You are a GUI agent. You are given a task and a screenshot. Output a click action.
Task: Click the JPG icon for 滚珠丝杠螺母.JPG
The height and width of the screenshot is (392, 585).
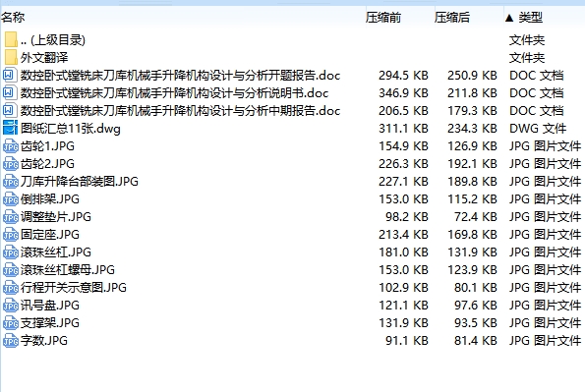[x=11, y=269]
